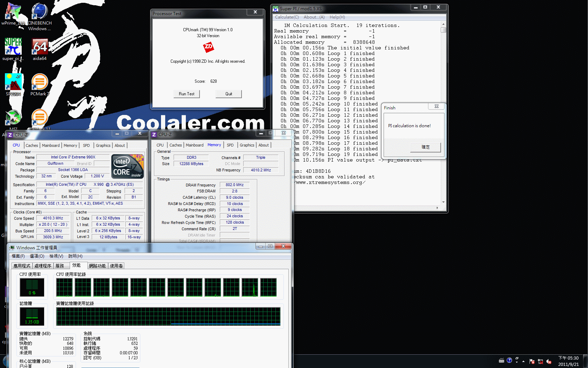Click the muted volume tray icon
The width and height of the screenshot is (588, 368).
tap(549, 361)
